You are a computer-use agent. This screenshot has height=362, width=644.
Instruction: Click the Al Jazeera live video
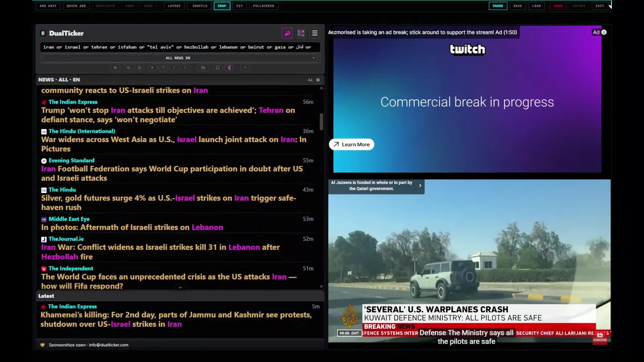click(x=469, y=260)
